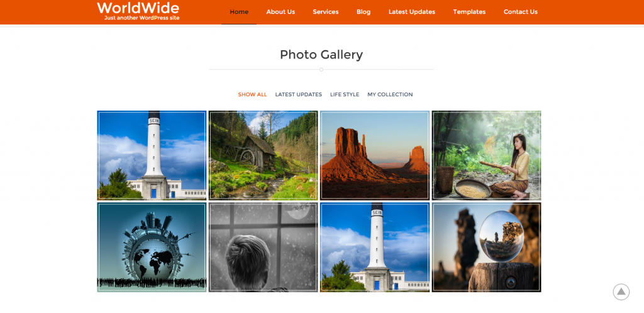The width and height of the screenshot is (644, 313).
Task: Go to the About Us page
Action: pyautogui.click(x=280, y=12)
